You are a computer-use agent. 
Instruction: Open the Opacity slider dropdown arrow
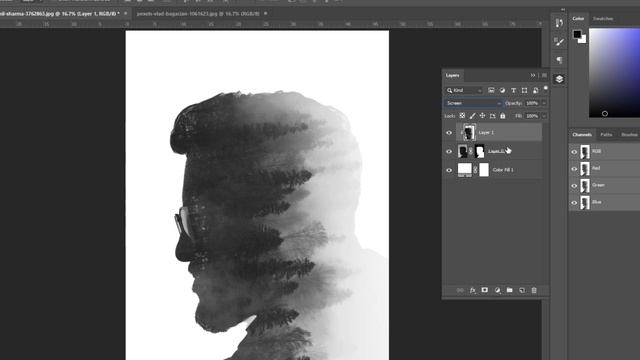(x=544, y=103)
